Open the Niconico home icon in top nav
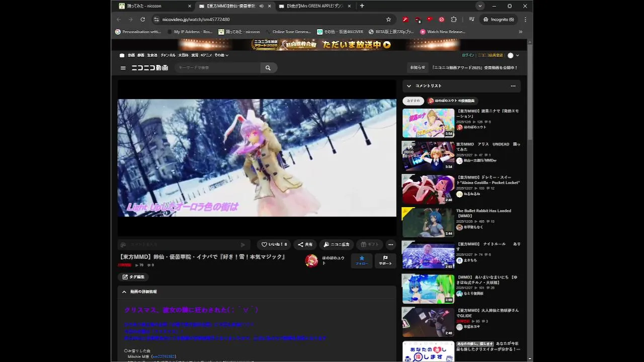Viewport: 644px width, 362px height. 122,55
